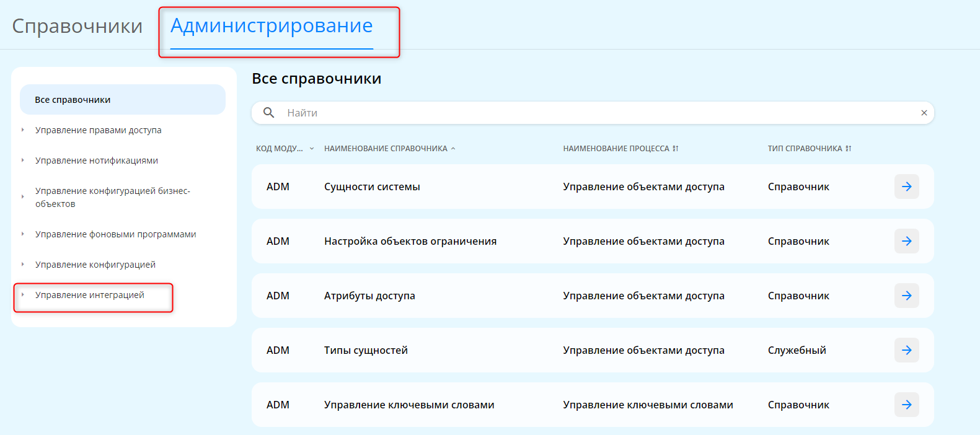Open Типы сущностей row arrow

(x=907, y=350)
